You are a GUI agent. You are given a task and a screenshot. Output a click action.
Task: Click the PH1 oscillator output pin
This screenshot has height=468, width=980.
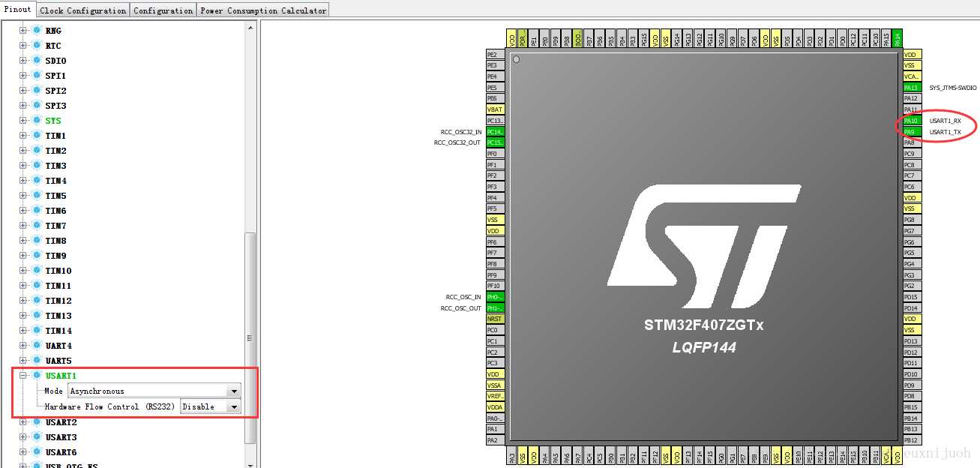pyautogui.click(x=496, y=308)
